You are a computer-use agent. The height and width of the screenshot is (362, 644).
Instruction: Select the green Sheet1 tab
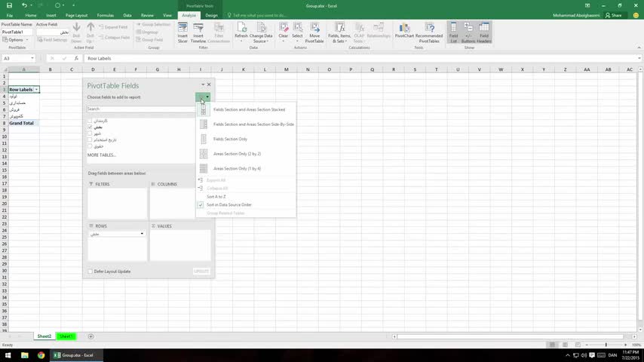click(66, 336)
